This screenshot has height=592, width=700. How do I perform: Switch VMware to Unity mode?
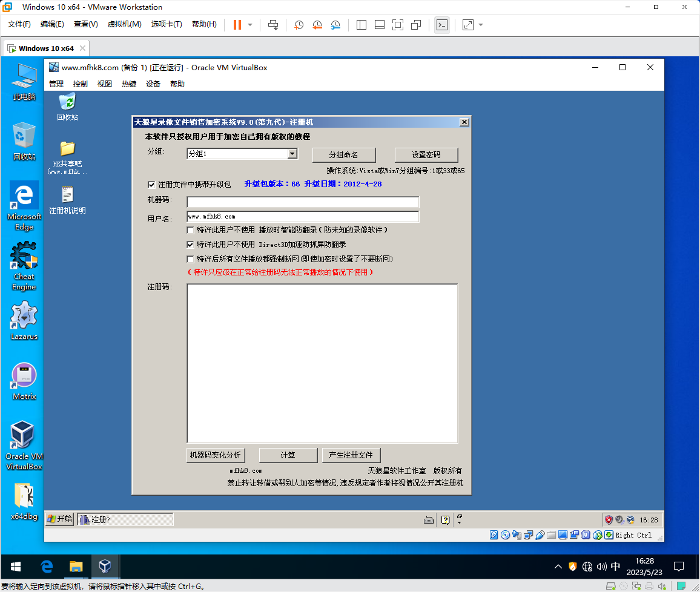[416, 25]
